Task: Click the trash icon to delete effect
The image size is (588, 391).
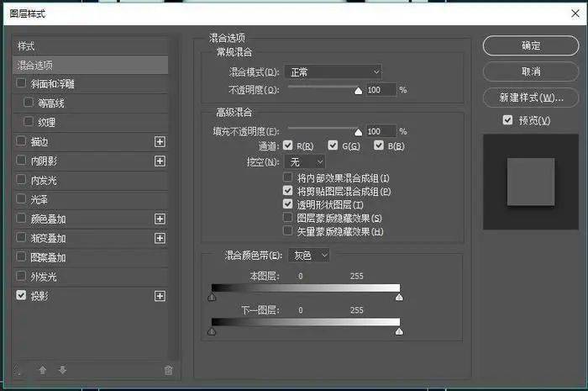Action: (168, 370)
